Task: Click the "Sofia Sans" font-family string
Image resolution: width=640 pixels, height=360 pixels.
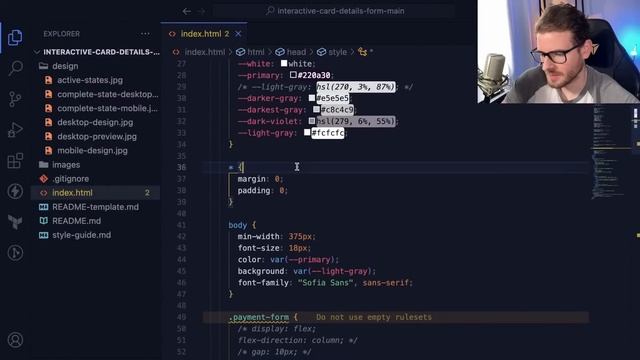Action: click(x=325, y=283)
